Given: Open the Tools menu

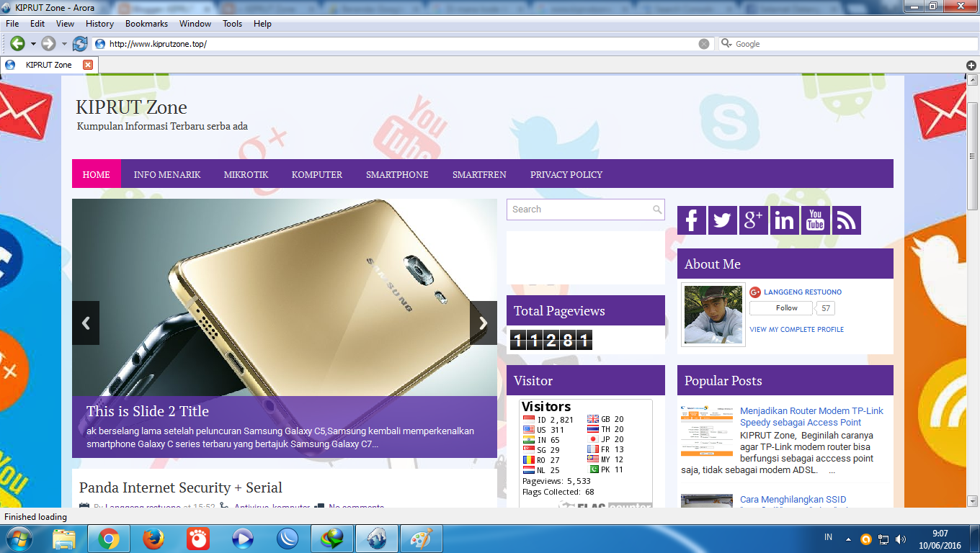Looking at the screenshot, I should point(232,23).
